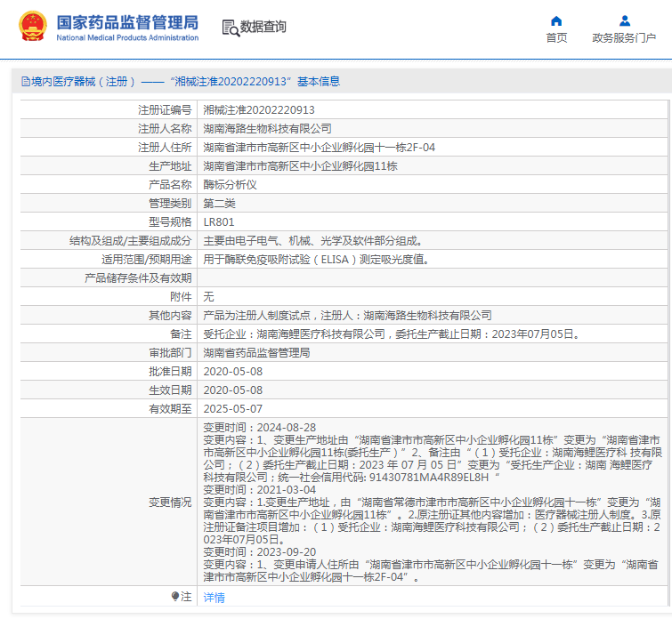Select product name 酶标分析仪
This screenshot has height=619, width=672.
230,185
